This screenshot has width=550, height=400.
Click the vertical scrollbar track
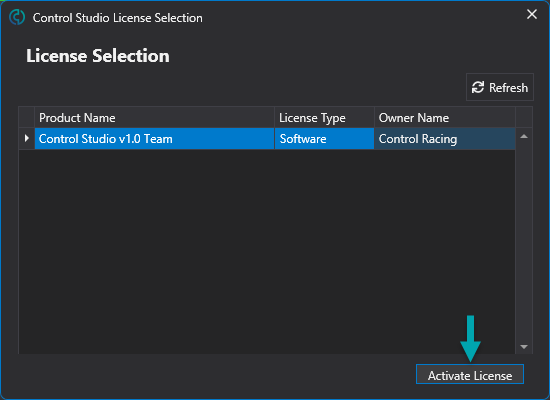524,241
